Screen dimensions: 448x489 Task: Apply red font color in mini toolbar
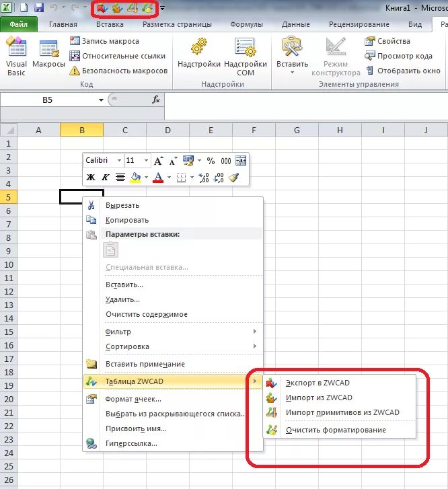(158, 178)
